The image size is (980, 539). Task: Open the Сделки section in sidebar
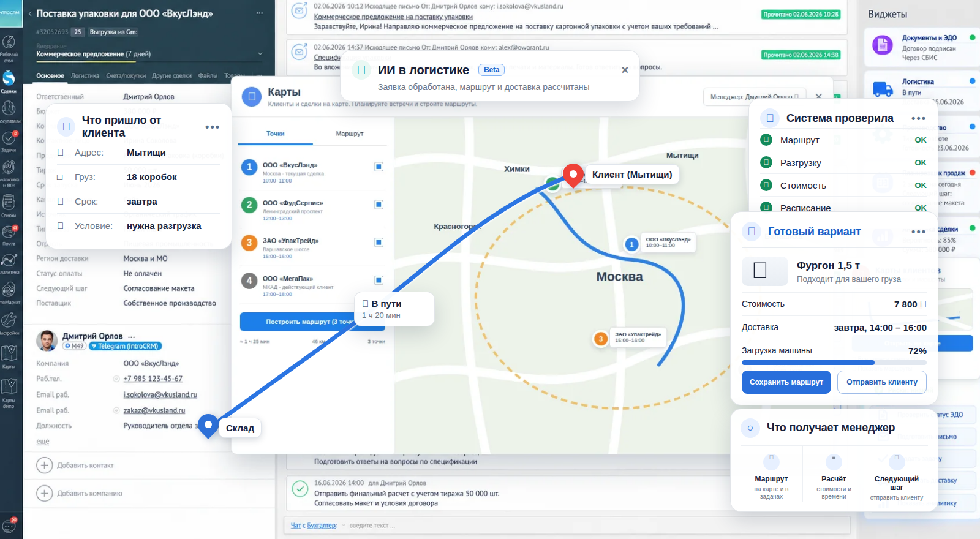coord(9,81)
